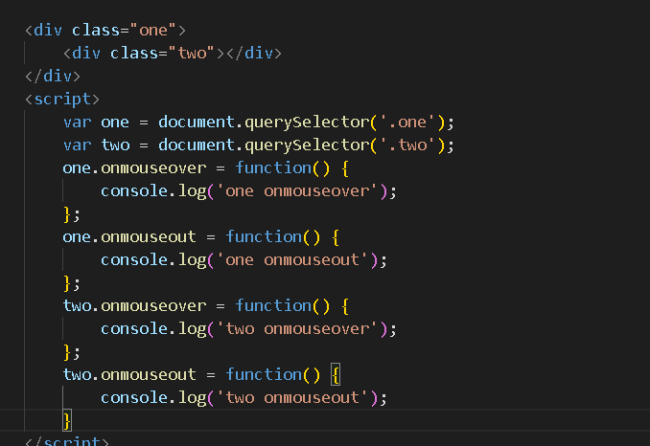Click console.log('two onmouseover') statement
This screenshot has height=446, width=650.
pyautogui.click(x=249, y=329)
